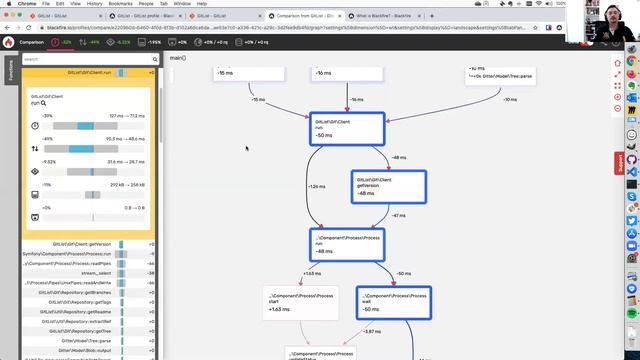Open Visual Studio Code from the dock
This screenshot has width=640, height=360.
point(632,172)
